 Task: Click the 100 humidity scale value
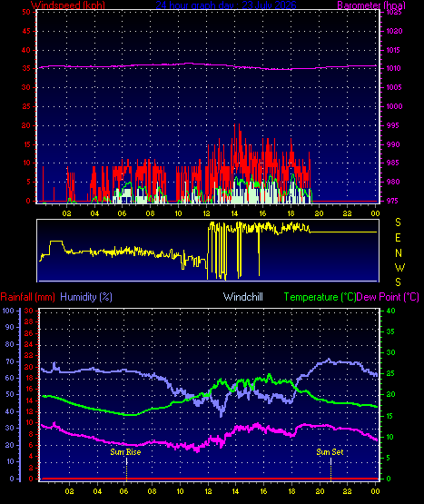(x=8, y=311)
